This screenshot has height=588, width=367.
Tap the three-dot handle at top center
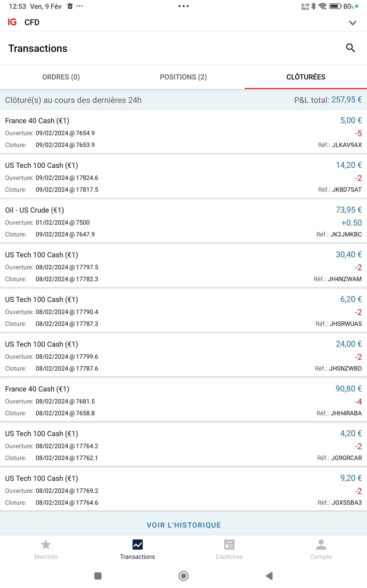pyautogui.click(x=183, y=6)
